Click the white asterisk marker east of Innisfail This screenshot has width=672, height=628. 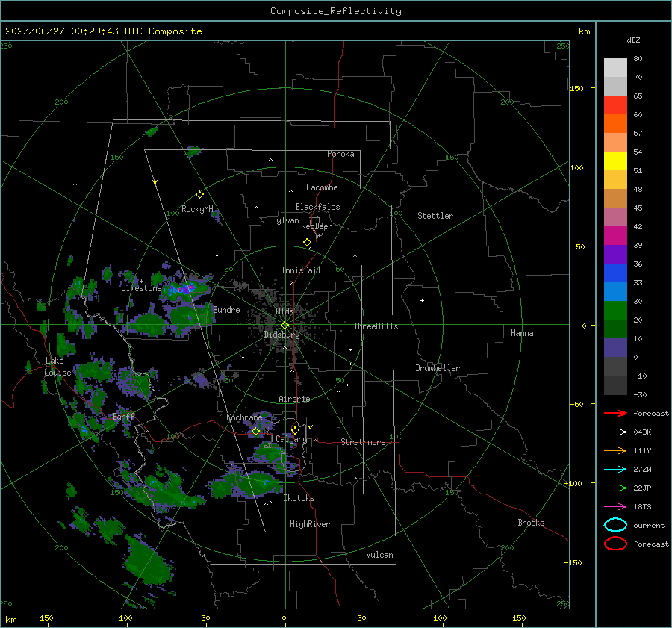[x=355, y=256]
